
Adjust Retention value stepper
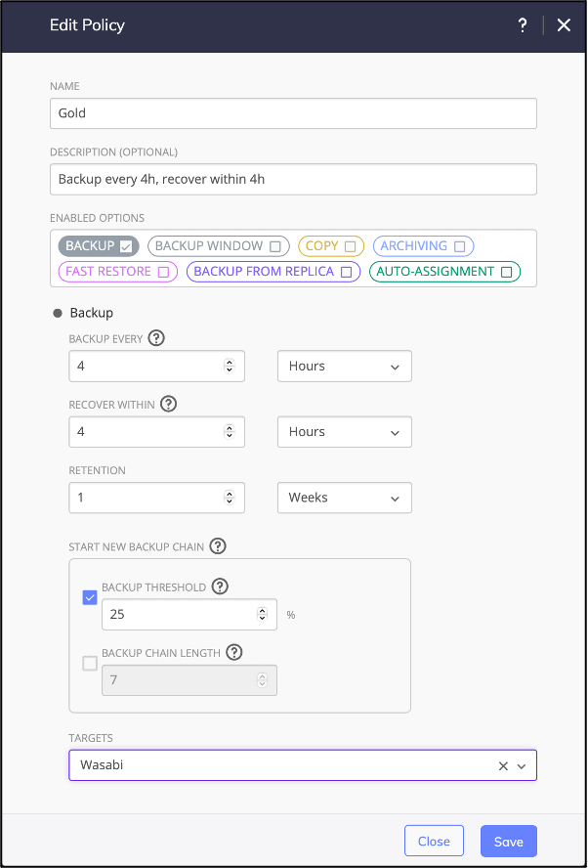pyautogui.click(x=229, y=498)
